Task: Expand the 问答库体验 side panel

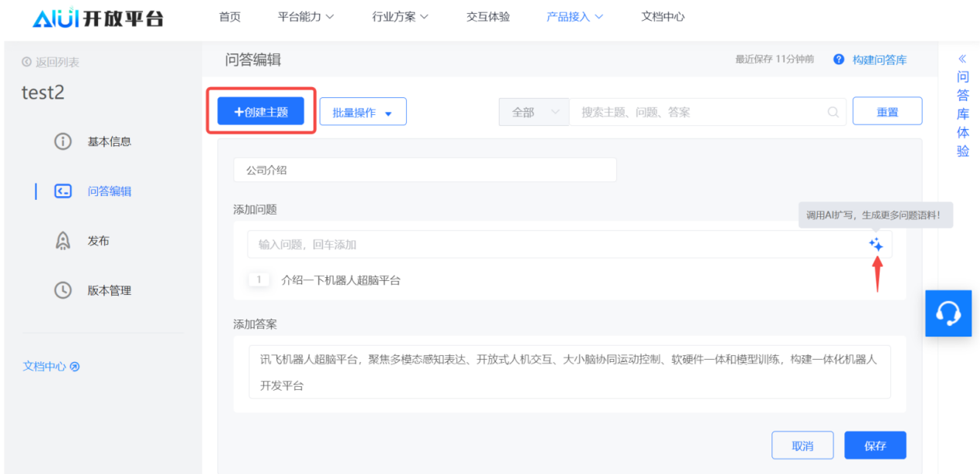Action: coord(962,104)
